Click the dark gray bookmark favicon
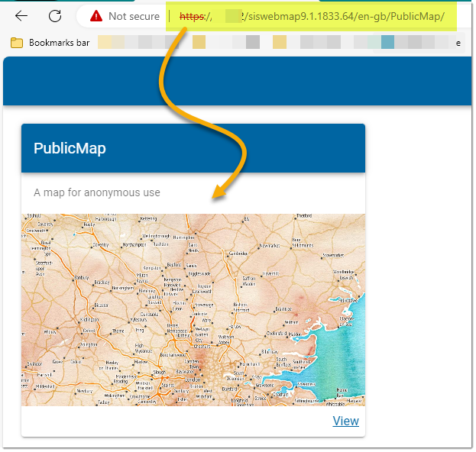 [253, 43]
